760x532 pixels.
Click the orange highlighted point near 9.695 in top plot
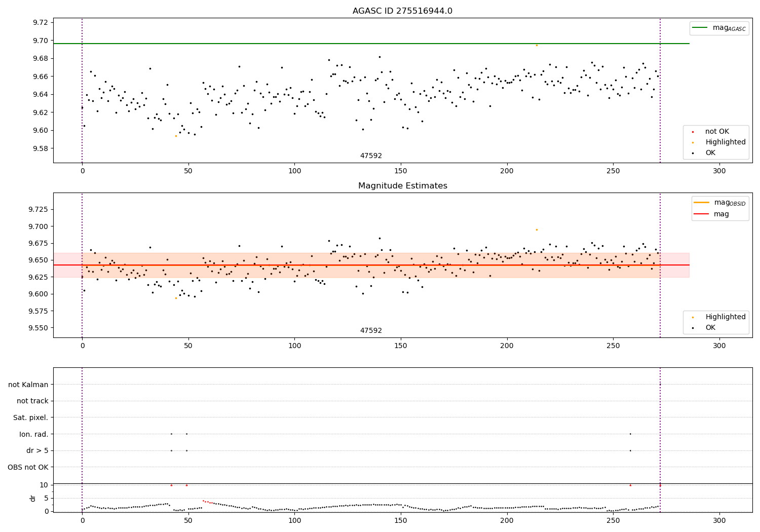tap(537, 45)
